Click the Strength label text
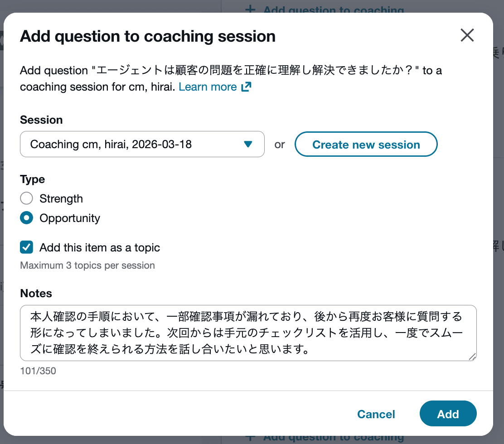Viewport: 504px width, 444px height. tap(61, 198)
